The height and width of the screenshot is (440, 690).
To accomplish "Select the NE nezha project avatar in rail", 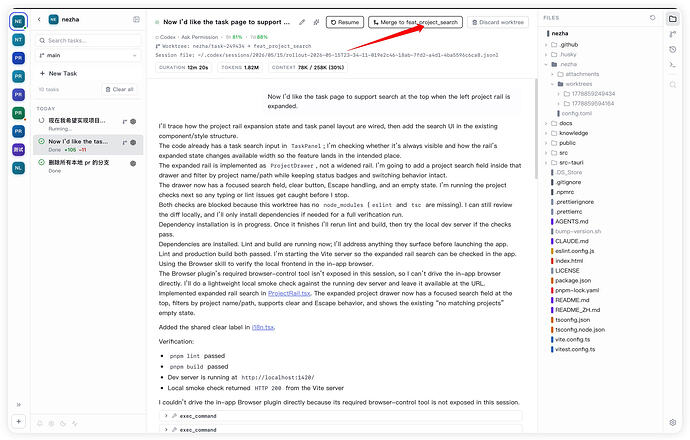I will (18, 21).
